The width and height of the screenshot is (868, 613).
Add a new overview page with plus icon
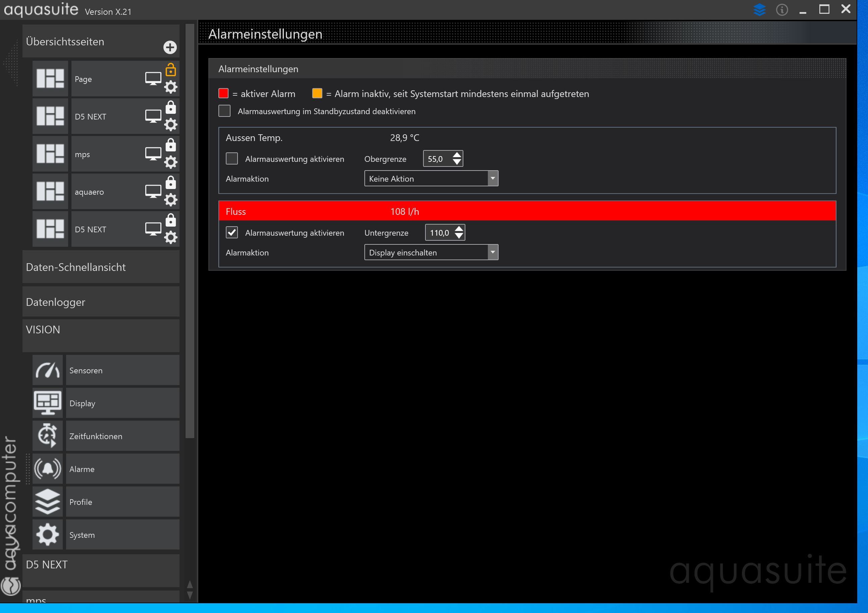pos(170,47)
